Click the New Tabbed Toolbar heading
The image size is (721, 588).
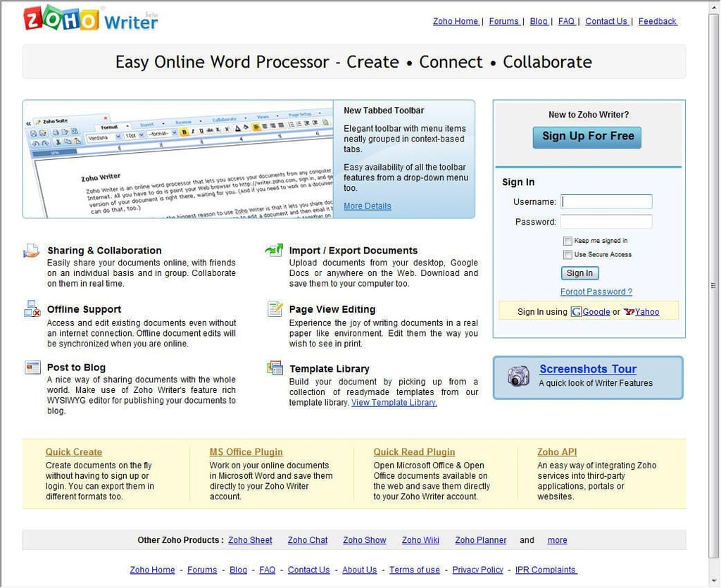(x=384, y=111)
